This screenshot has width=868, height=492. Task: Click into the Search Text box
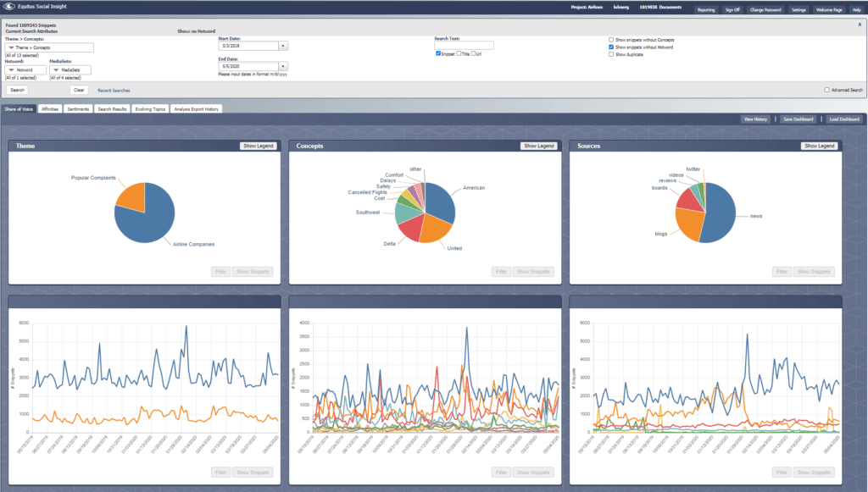tap(464, 46)
